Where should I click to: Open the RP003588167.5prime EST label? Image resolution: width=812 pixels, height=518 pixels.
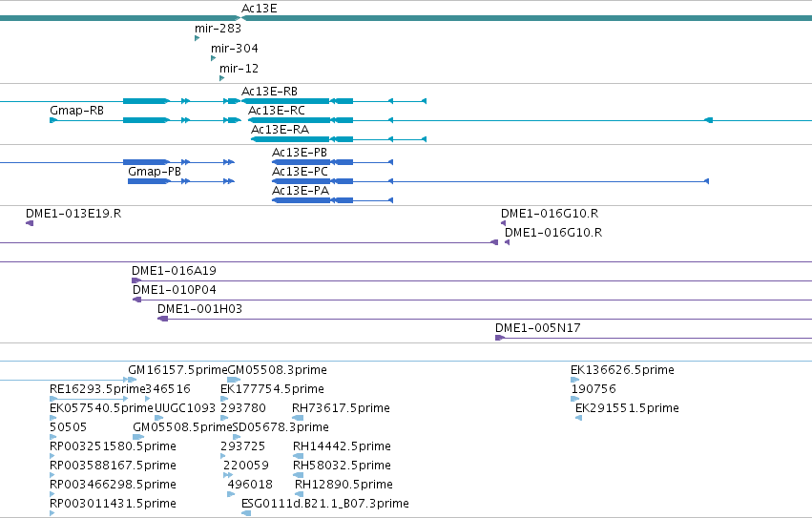pyautogui.click(x=113, y=466)
